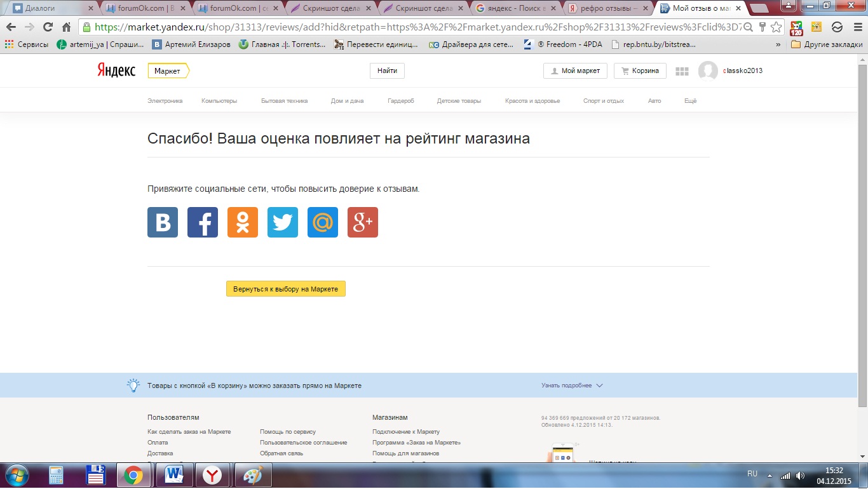Image resolution: width=868 pixels, height=489 pixels.
Task: Open the Спорт и отдых category
Action: click(604, 101)
